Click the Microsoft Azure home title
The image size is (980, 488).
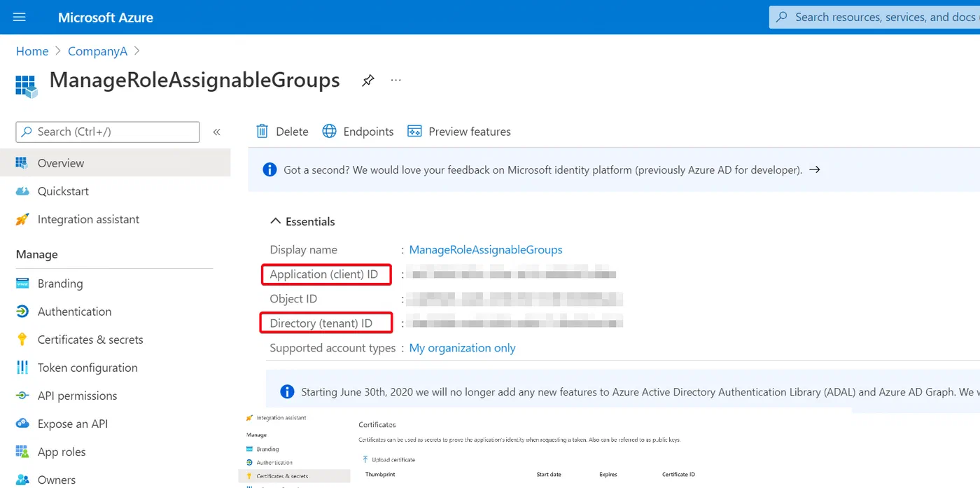pyautogui.click(x=106, y=18)
